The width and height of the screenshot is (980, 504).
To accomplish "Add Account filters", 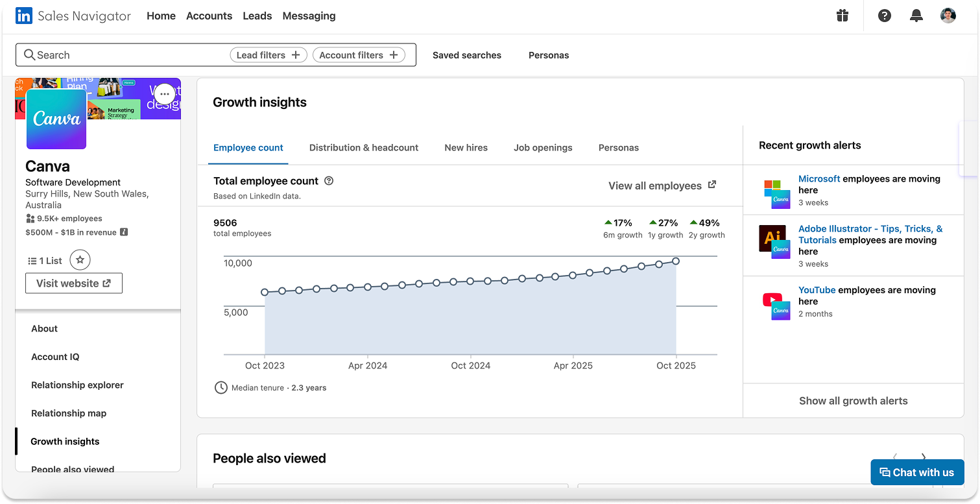I will pos(359,55).
